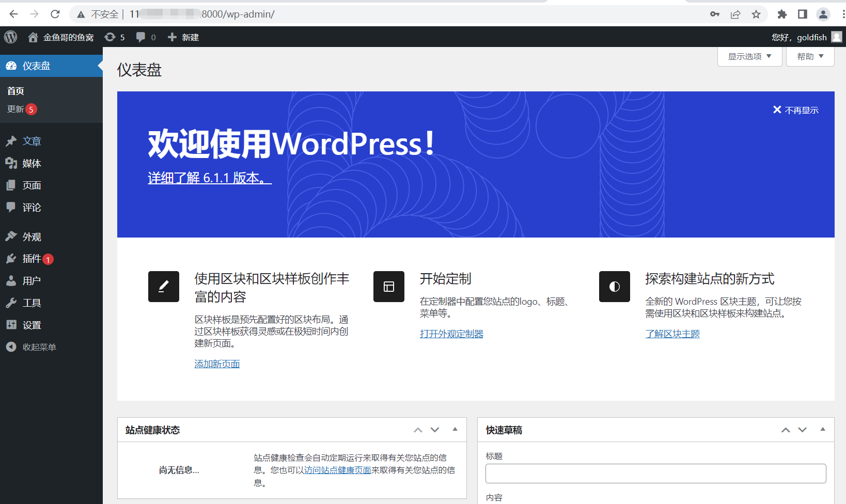Click the plus icon next to 新建
The width and height of the screenshot is (846, 504).
[173, 37]
